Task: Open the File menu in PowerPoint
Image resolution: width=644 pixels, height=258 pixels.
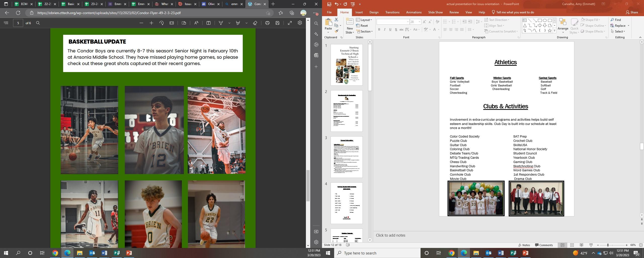Action: 329,12
